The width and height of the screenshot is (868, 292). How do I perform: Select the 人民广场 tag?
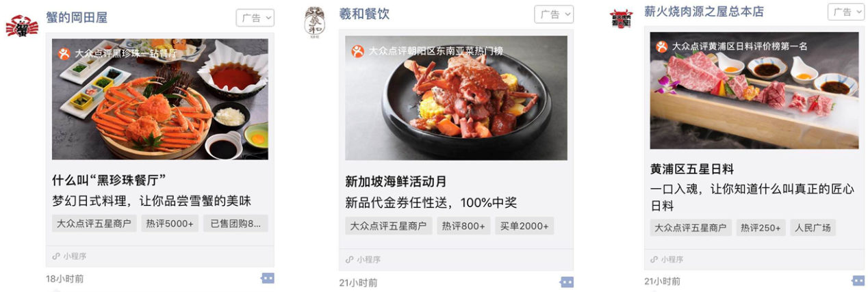(813, 228)
